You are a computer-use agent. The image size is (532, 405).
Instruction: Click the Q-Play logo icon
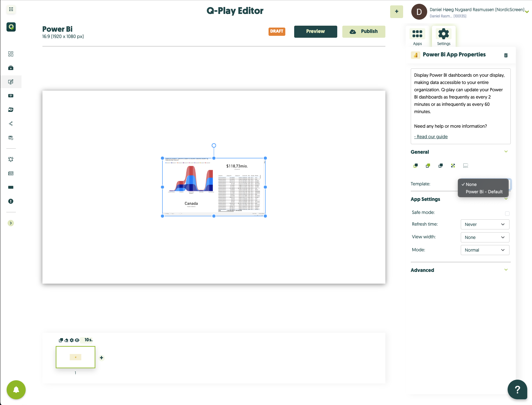point(11,27)
